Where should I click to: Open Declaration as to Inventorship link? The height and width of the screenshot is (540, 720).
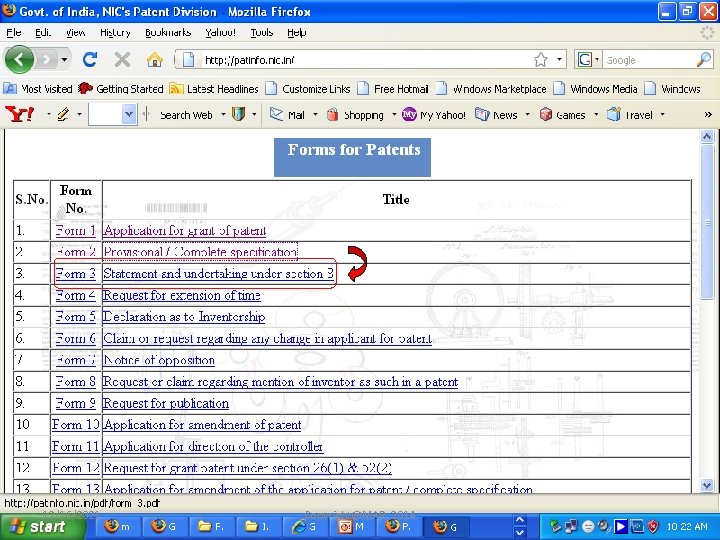coord(184,317)
